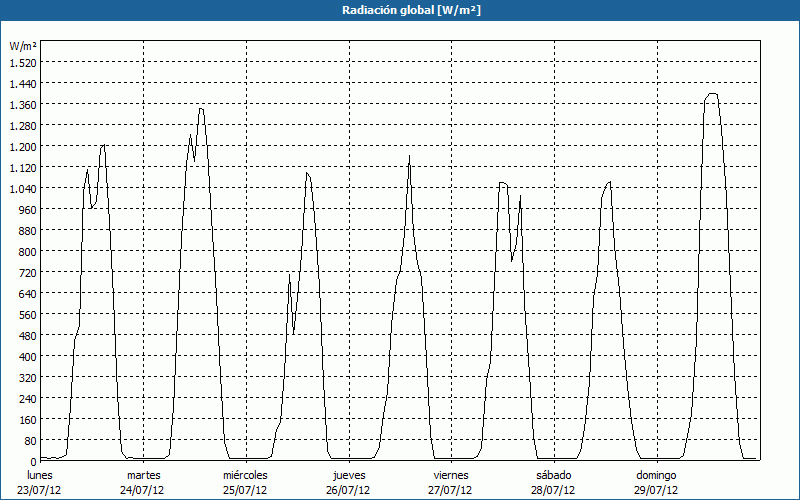This screenshot has height=500, width=800.
Task: Click the "miércoles" day label
Action: click(x=246, y=474)
